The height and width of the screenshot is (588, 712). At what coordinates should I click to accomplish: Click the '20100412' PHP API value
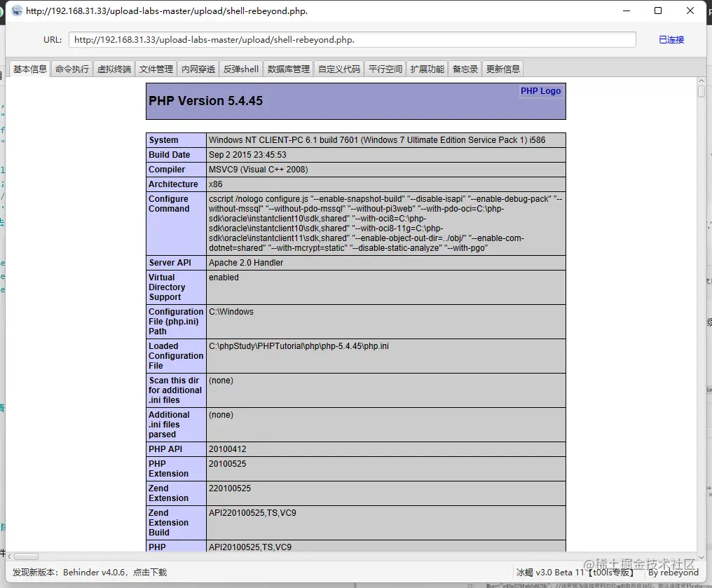tap(228, 449)
